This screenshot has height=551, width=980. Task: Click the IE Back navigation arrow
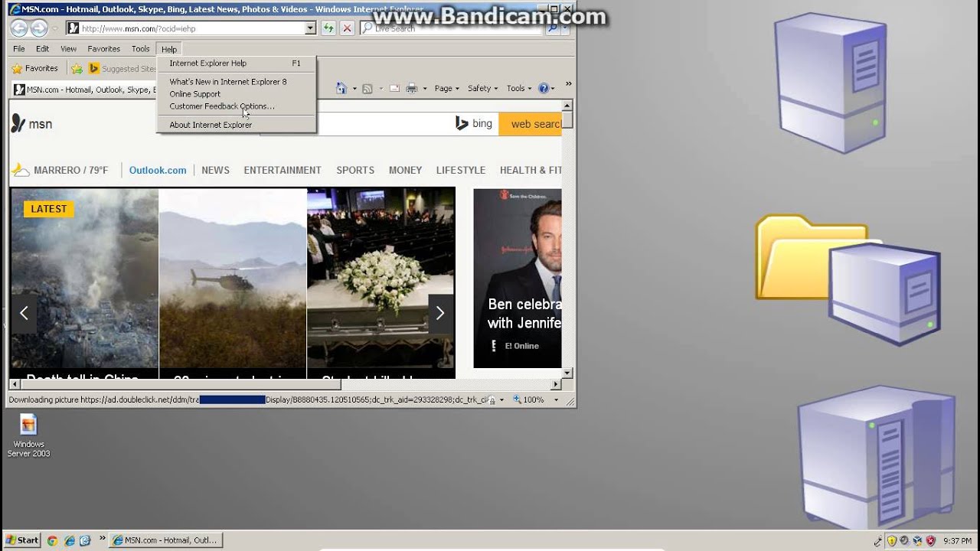pyautogui.click(x=19, y=28)
